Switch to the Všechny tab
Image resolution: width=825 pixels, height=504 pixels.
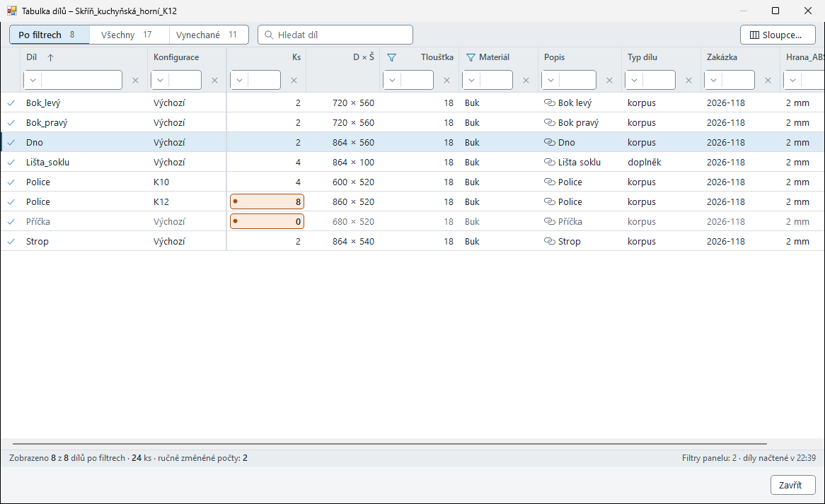[129, 35]
